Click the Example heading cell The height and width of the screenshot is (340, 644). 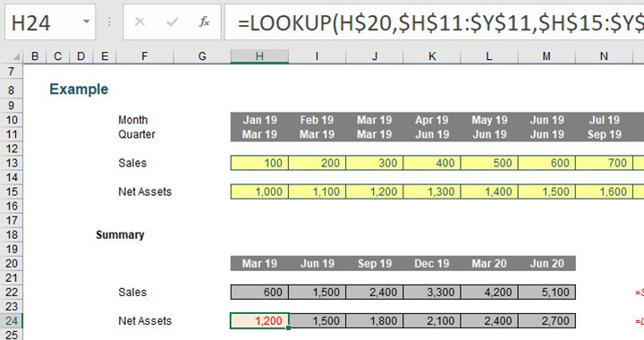point(79,89)
